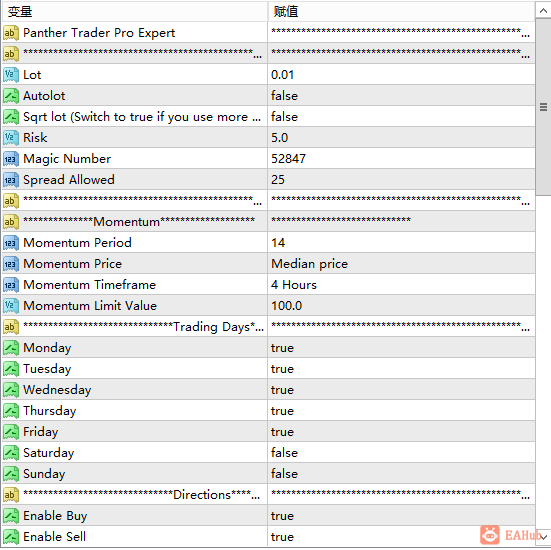Click the string icon beside the Momentum separator row
Screen dimensions: 551x550
11,222
